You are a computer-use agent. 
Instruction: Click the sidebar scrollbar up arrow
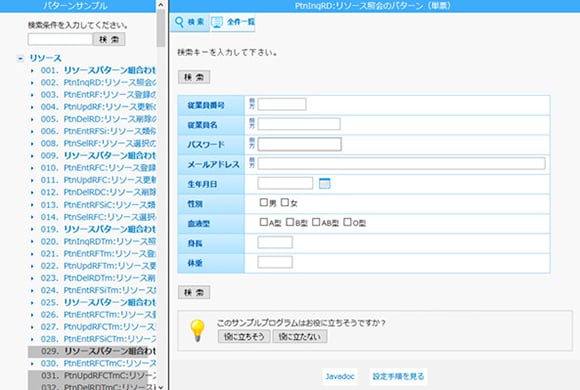tap(161, 5)
